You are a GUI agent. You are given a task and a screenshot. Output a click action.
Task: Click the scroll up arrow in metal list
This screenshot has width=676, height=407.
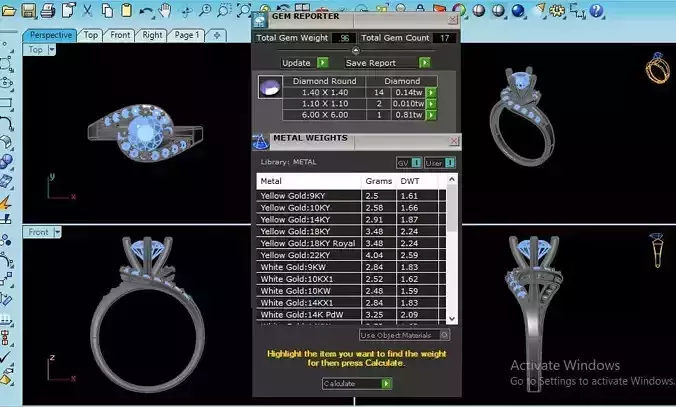452,179
